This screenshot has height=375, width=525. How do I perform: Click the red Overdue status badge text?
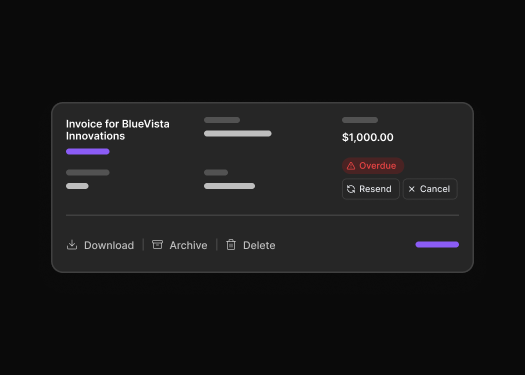(x=378, y=166)
